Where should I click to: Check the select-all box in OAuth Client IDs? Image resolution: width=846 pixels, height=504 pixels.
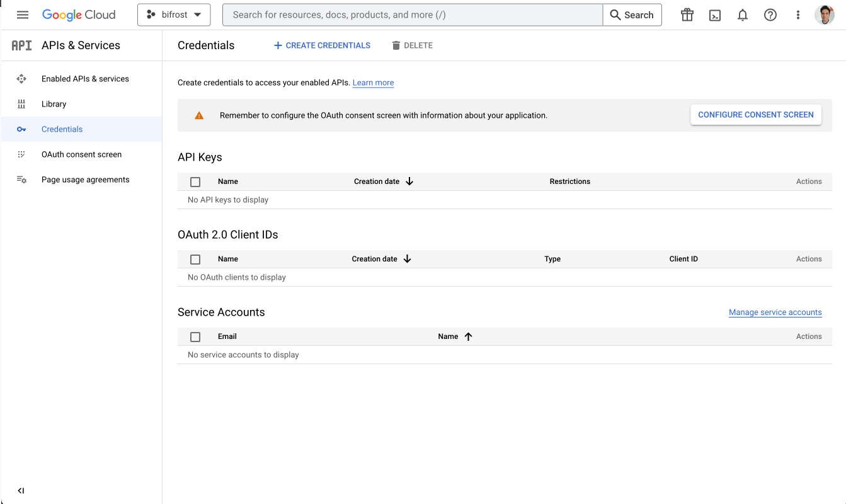[x=195, y=259]
